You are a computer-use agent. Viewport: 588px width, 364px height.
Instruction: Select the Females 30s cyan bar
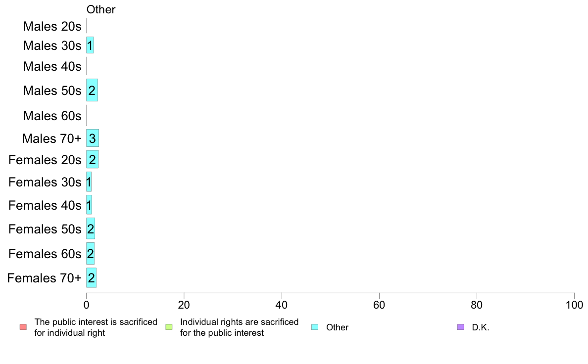click(89, 182)
